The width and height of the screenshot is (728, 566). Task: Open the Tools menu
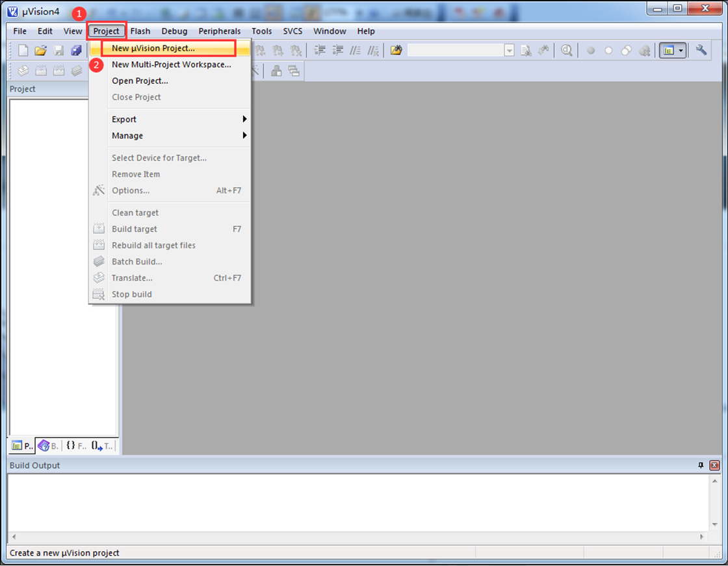point(262,31)
